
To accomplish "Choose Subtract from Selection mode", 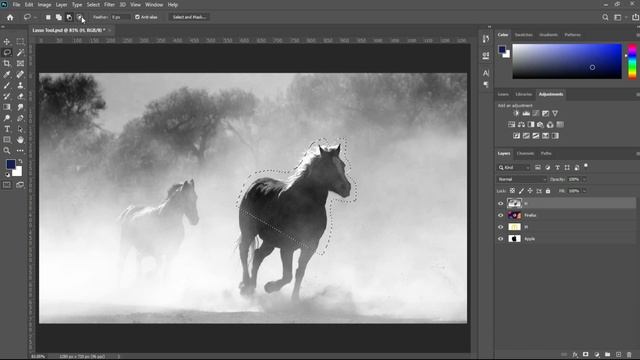I will (x=69, y=17).
